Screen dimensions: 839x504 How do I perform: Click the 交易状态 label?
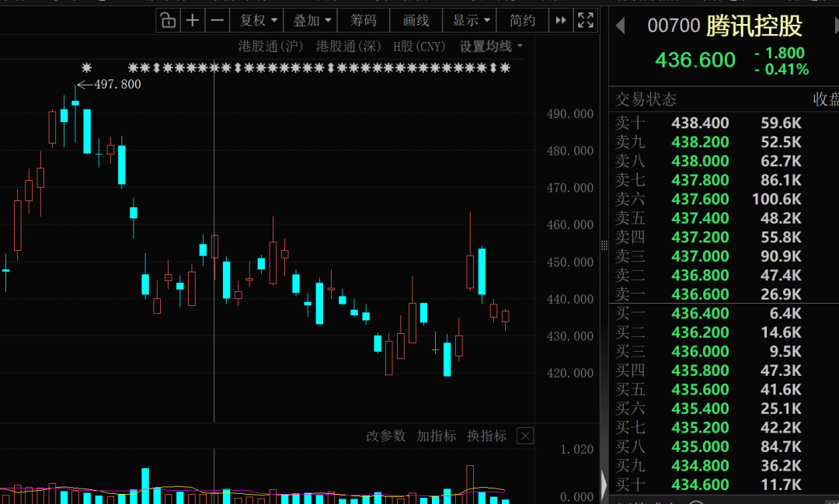click(x=646, y=99)
